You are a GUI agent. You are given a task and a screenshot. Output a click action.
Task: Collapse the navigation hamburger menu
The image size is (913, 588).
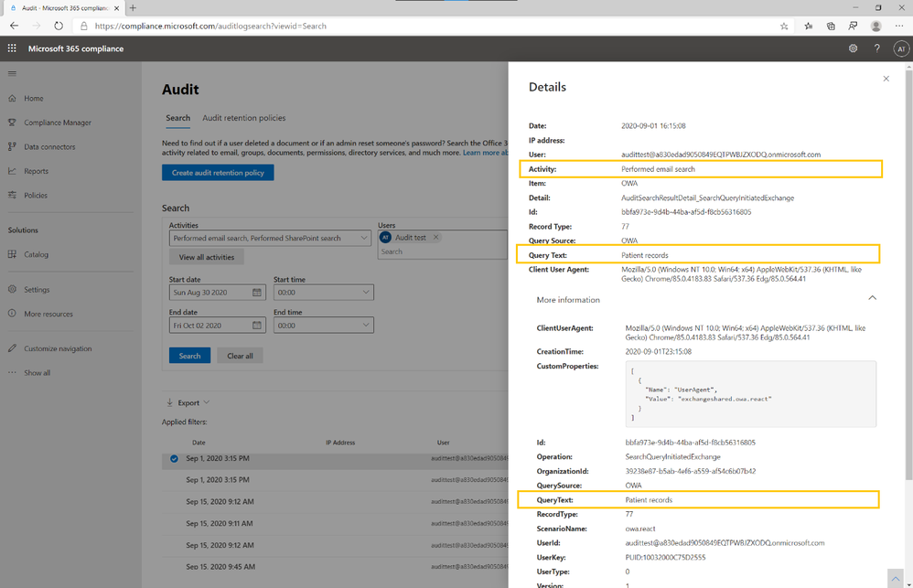coord(12,74)
